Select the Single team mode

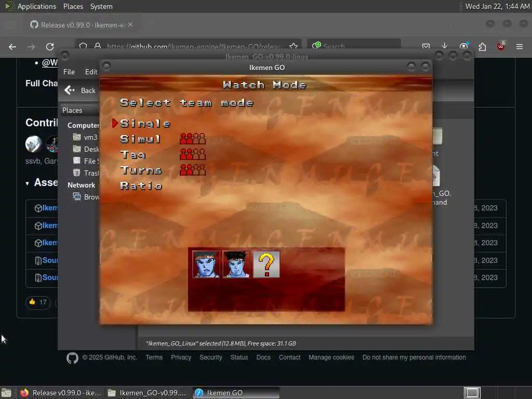tap(145, 124)
